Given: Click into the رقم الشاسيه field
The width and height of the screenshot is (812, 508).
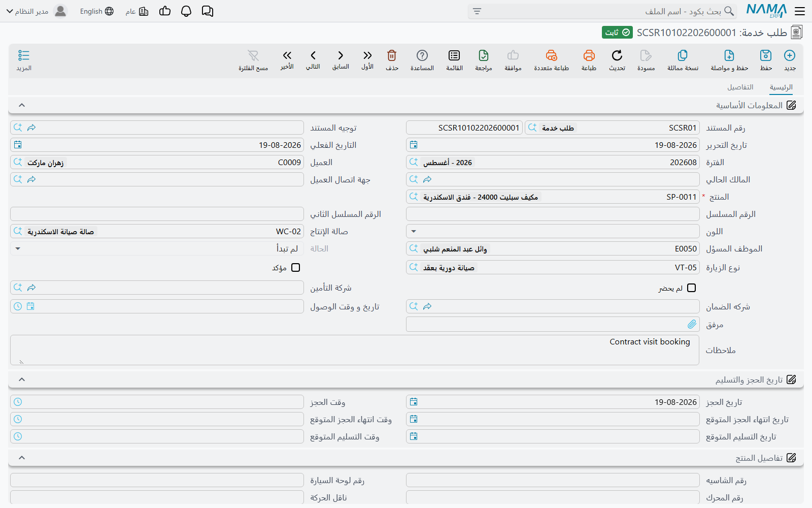Looking at the screenshot, I should coord(553,481).
